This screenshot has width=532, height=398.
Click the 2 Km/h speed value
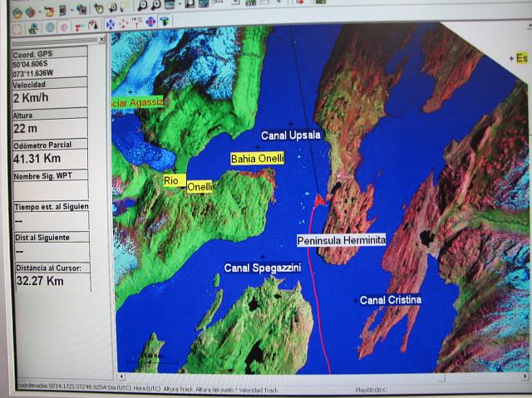point(31,98)
